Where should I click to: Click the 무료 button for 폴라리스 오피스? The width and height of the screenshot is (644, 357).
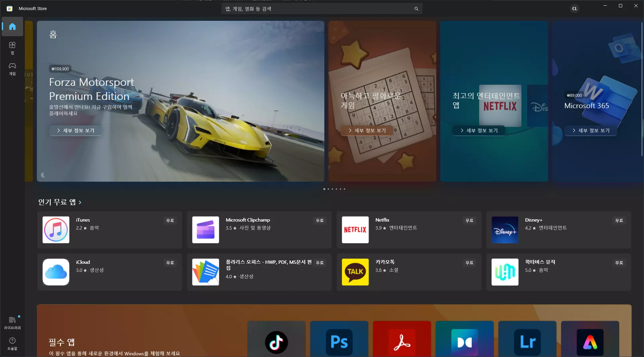point(320,263)
